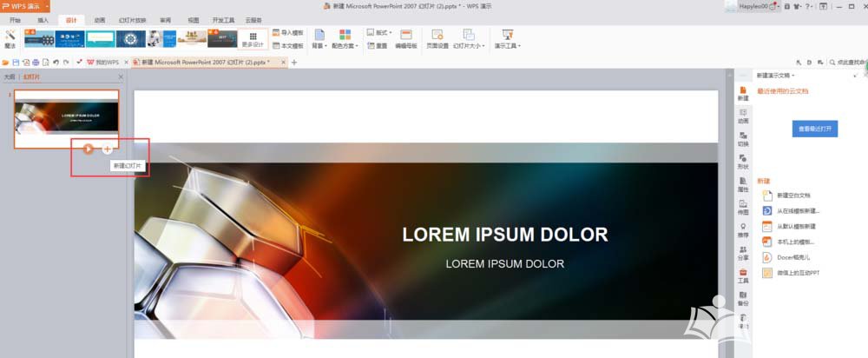
Task: Click the 查看最近打开 blue button
Action: coord(816,129)
